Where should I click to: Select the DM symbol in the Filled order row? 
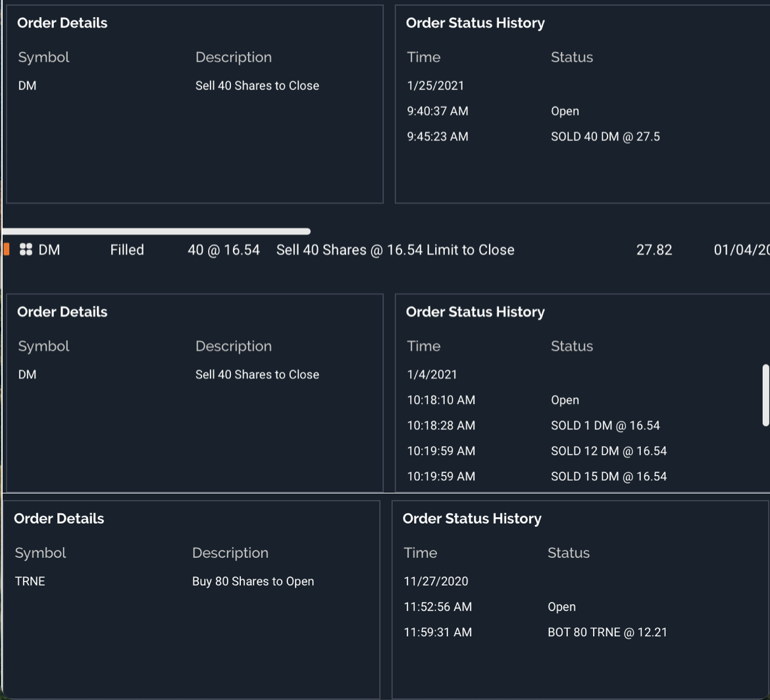49,250
